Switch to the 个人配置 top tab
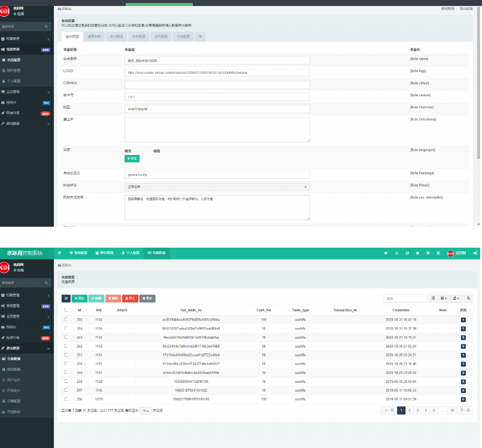 pos(129,253)
